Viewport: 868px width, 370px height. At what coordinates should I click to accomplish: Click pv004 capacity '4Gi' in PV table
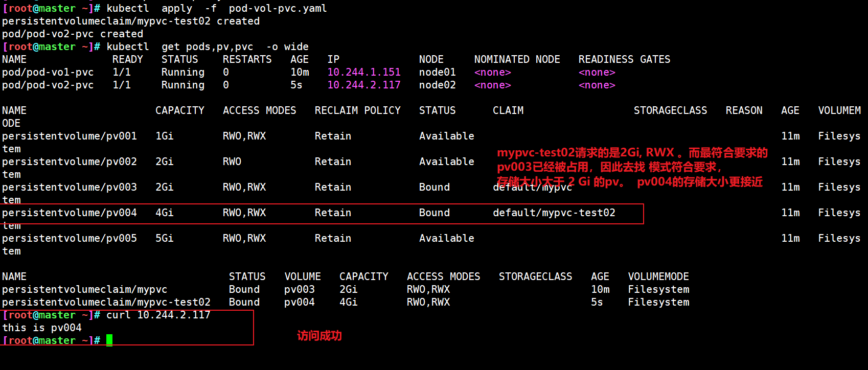click(165, 213)
